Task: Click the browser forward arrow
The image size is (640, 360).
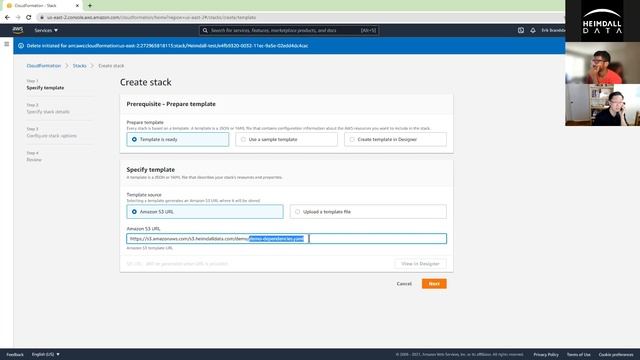Action: click(x=18, y=18)
